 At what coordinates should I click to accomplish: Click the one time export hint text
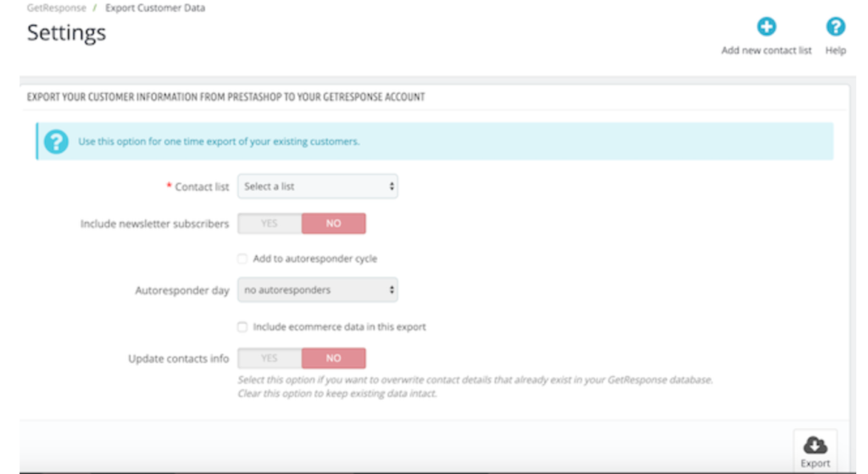coord(219,142)
